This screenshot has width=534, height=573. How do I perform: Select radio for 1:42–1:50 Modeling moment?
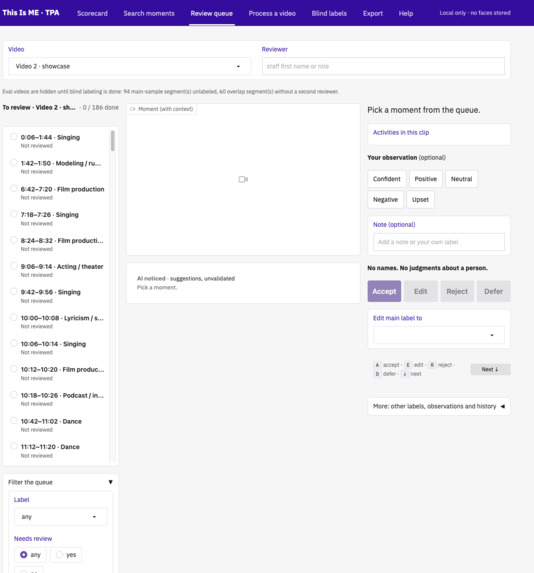pyautogui.click(x=14, y=163)
